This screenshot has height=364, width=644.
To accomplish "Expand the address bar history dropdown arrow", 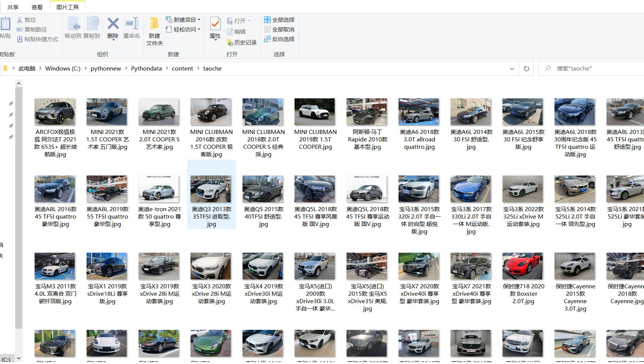I will tap(512, 69).
